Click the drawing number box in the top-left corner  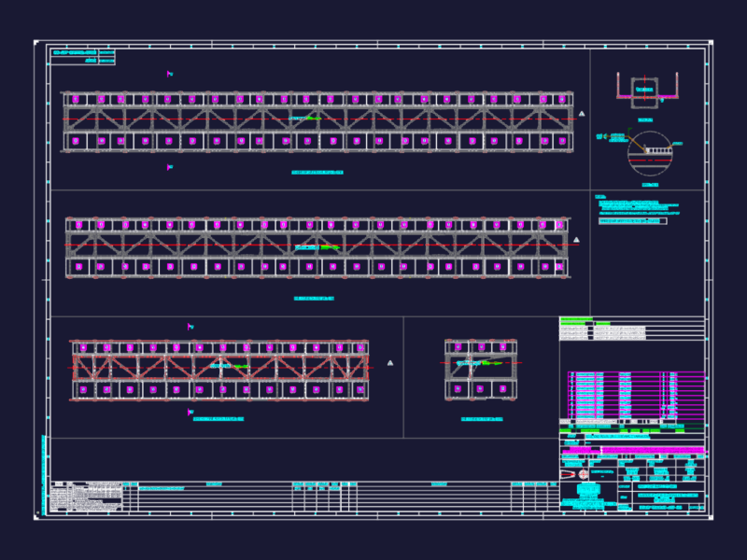[83, 57]
